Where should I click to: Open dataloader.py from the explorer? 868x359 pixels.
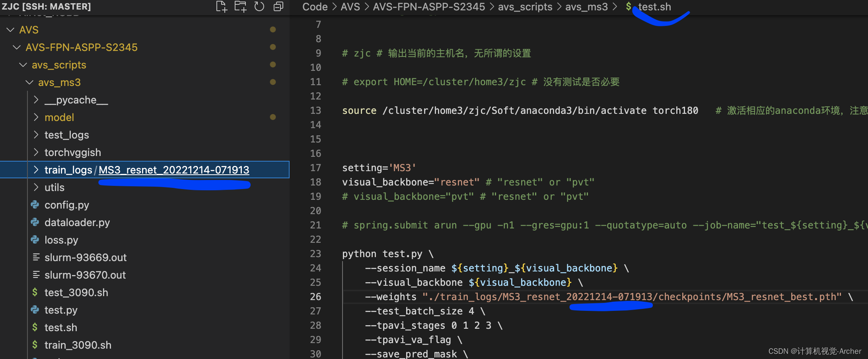(x=77, y=222)
